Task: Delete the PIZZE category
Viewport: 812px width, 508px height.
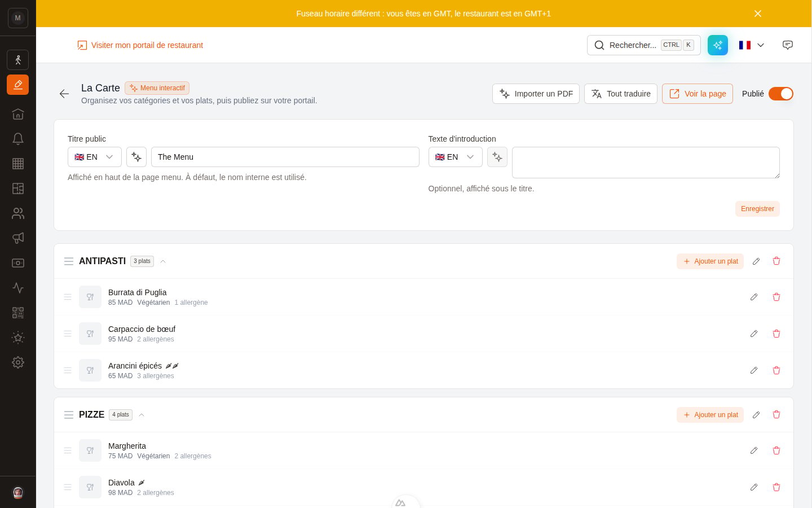Action: [x=776, y=415]
